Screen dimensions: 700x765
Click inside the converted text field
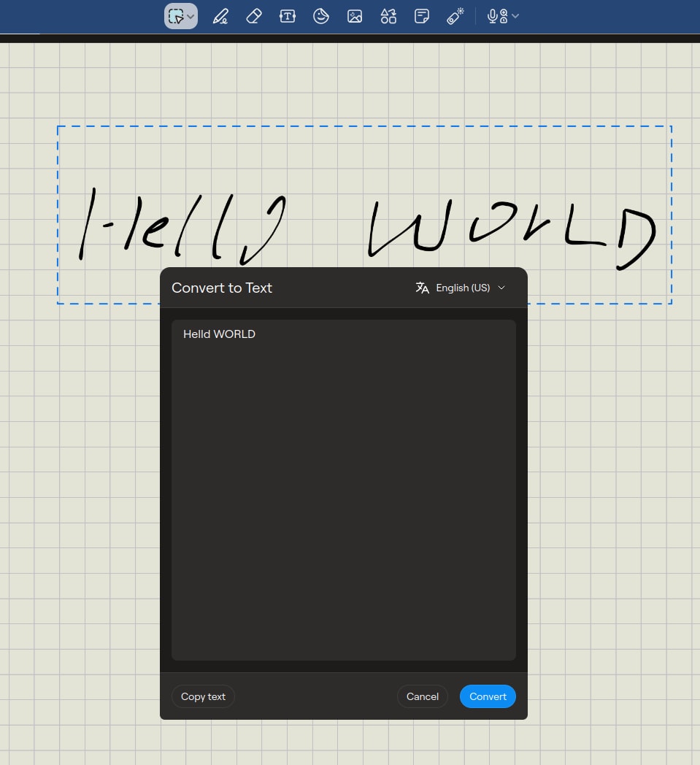(343, 490)
